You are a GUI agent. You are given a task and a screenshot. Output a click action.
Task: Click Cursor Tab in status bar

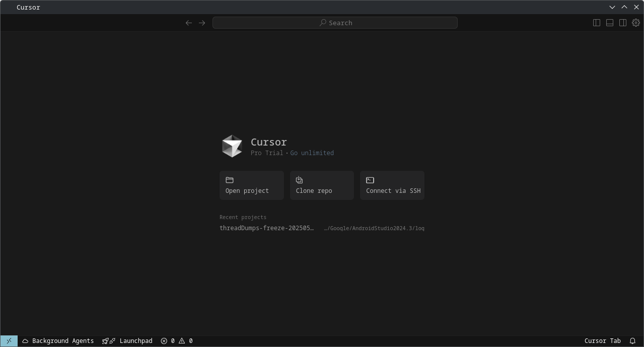tap(602, 341)
